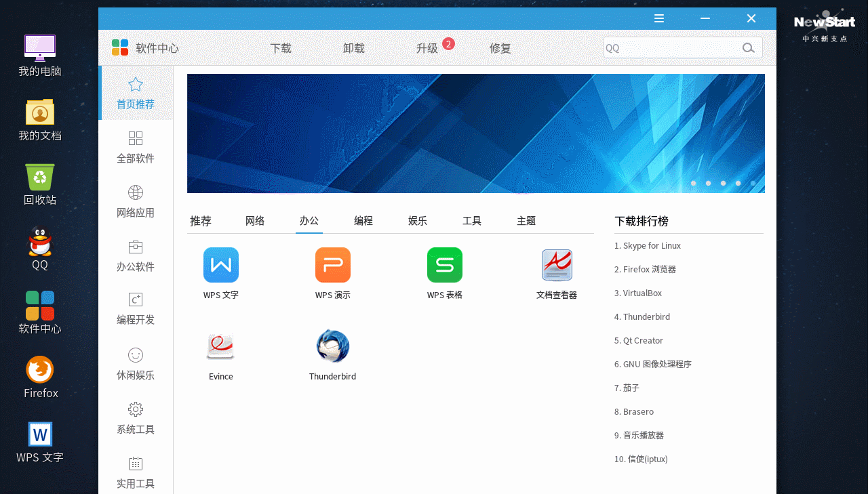Image resolution: width=868 pixels, height=494 pixels.
Task: Click 信使(iptux) in ranking list
Action: (641, 459)
